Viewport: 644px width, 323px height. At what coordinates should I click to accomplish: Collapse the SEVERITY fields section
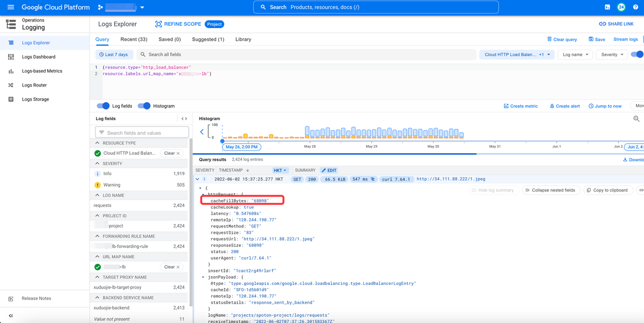[98, 163]
